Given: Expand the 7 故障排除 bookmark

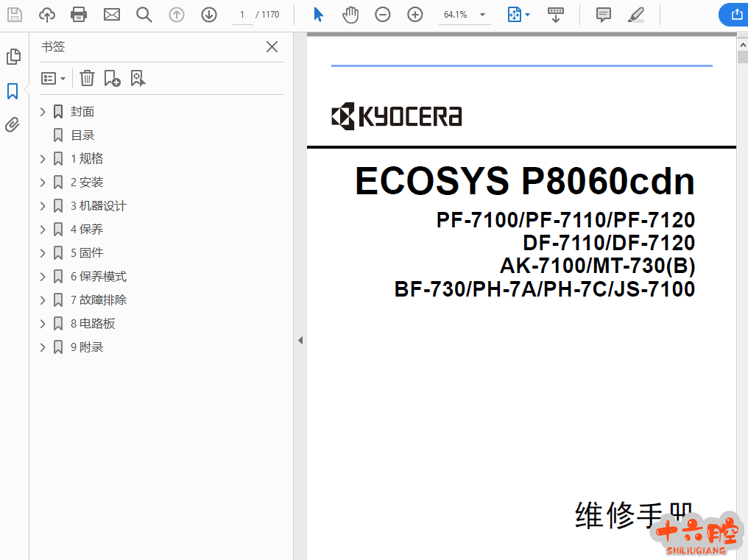Looking at the screenshot, I should click(x=43, y=300).
